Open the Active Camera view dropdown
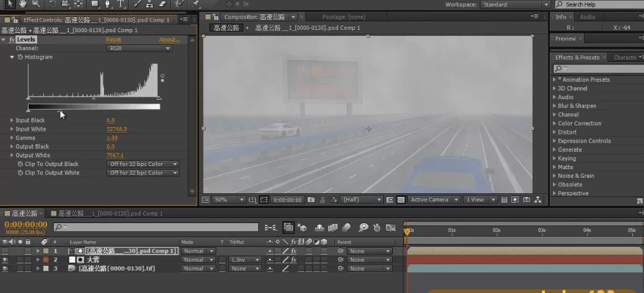644x293 pixels. coord(436,200)
